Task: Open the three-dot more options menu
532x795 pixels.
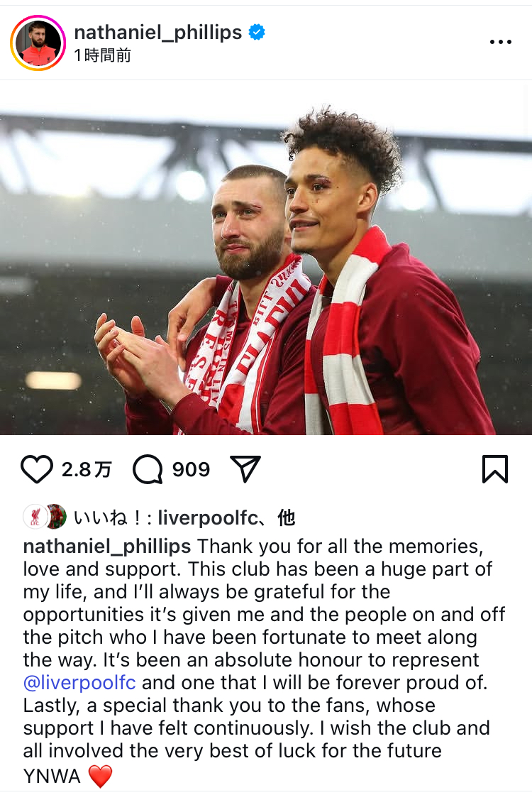Action: point(501,42)
